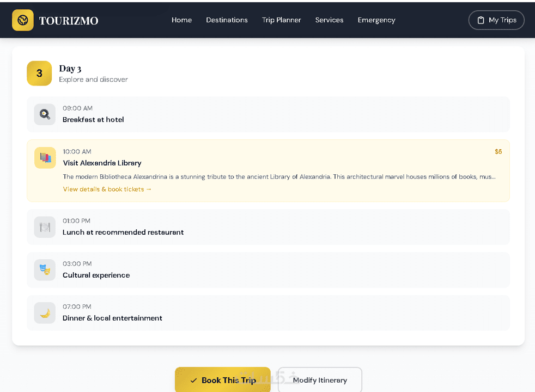
Task: Click the yellow Day 3 number badge
Action: click(x=39, y=73)
